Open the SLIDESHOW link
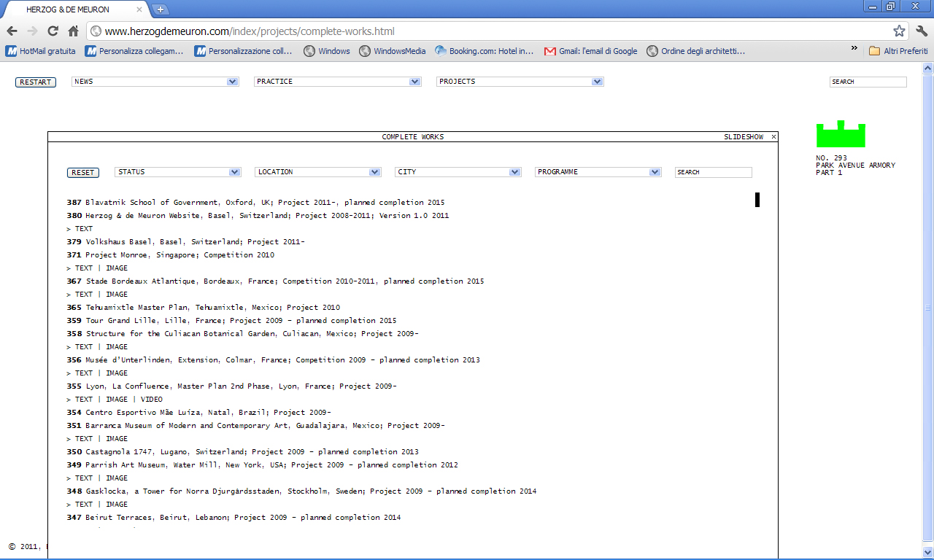934x560 pixels. [743, 137]
